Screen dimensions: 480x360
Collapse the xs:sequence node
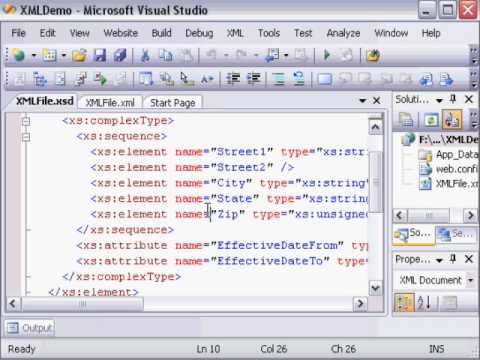tap(26, 136)
